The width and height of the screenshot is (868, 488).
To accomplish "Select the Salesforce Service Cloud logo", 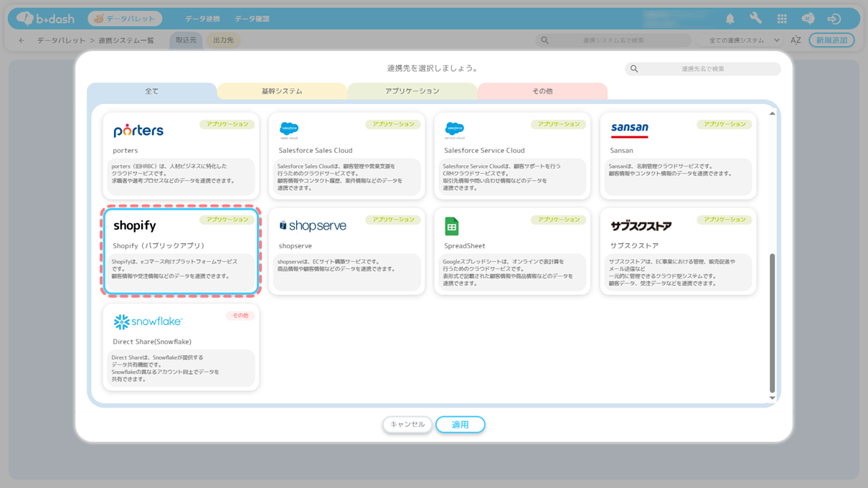I will pyautogui.click(x=455, y=131).
